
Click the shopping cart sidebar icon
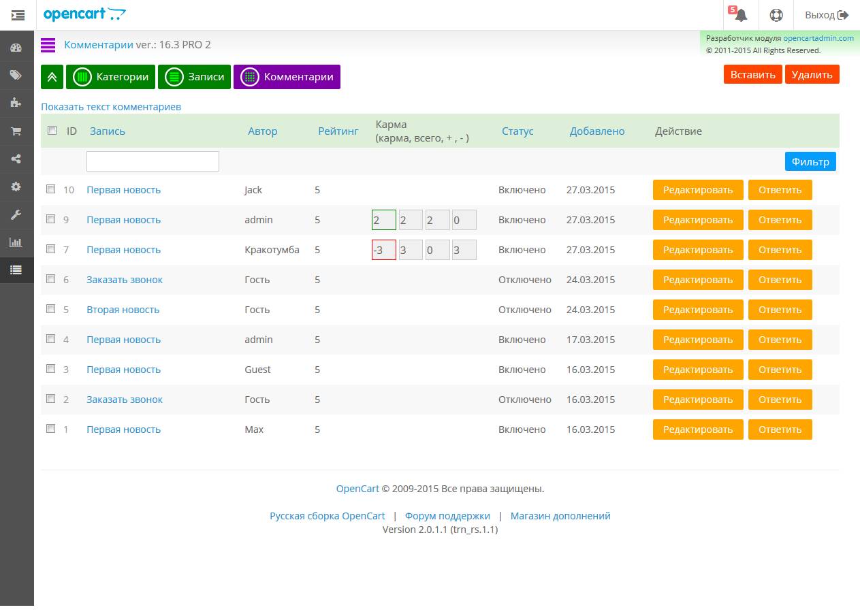pos(16,131)
